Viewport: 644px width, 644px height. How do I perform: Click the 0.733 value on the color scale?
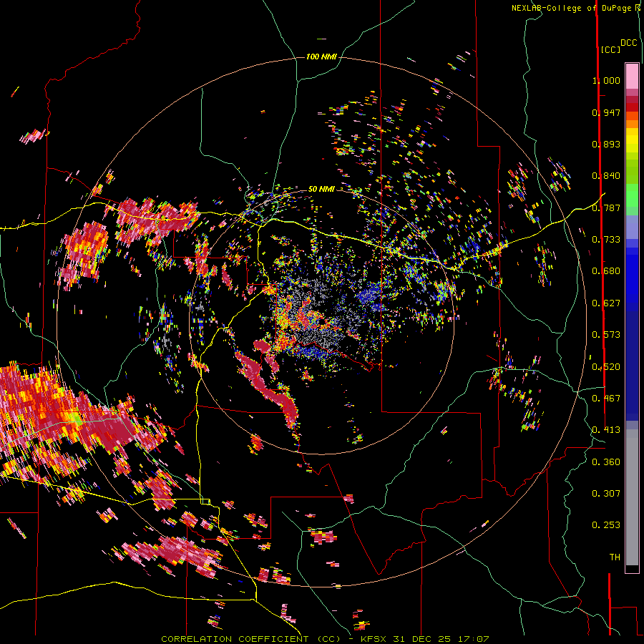click(x=606, y=240)
